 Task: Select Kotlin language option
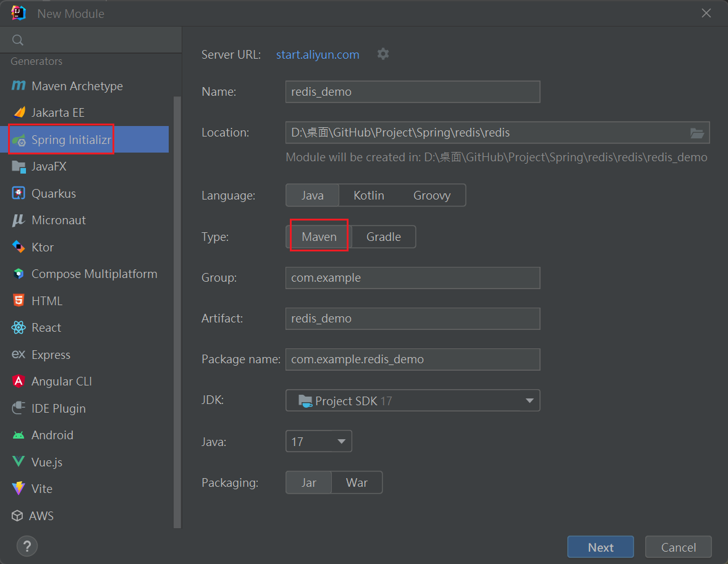pyautogui.click(x=369, y=195)
